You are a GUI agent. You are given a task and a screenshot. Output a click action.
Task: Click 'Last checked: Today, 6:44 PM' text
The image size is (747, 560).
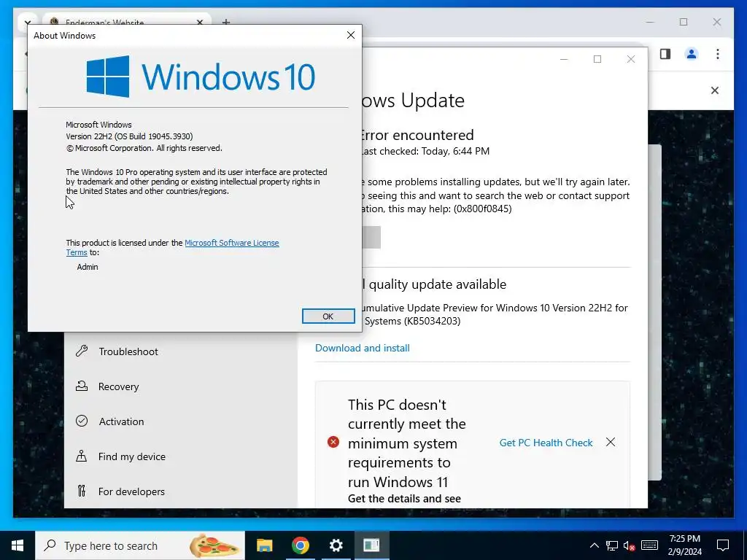(426, 152)
